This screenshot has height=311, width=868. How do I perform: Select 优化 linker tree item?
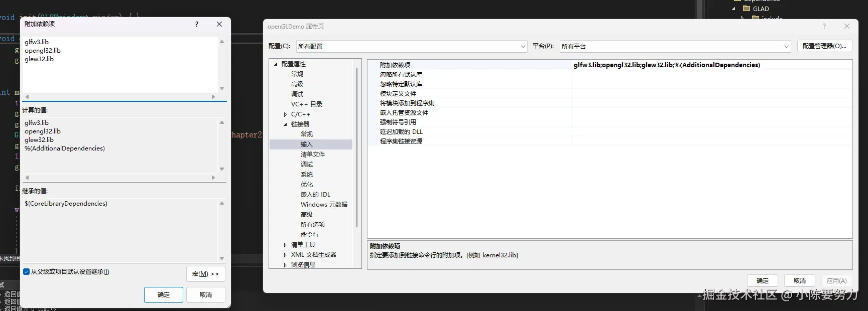307,185
